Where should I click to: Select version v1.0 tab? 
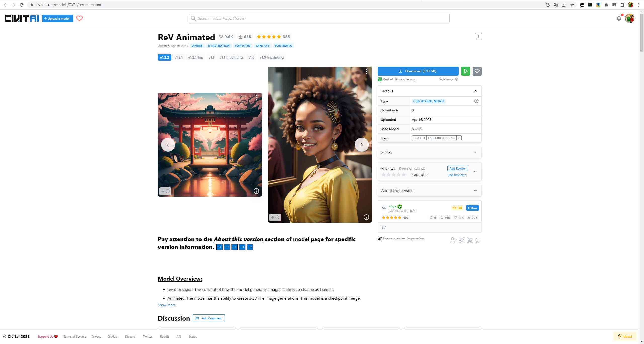point(251,57)
